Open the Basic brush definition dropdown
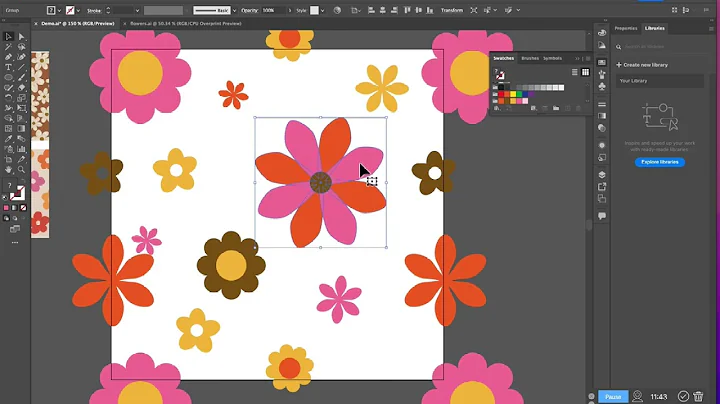Image resolution: width=720 pixels, height=404 pixels. click(x=235, y=10)
